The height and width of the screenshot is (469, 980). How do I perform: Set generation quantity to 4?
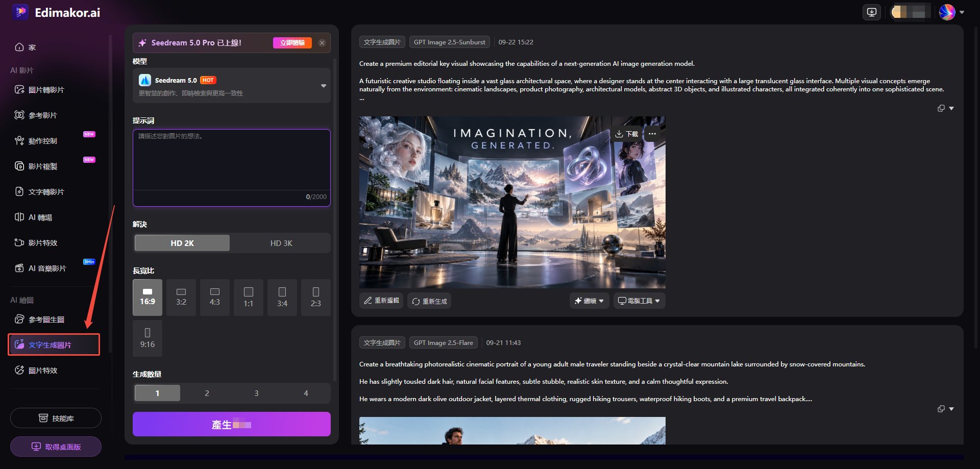306,393
